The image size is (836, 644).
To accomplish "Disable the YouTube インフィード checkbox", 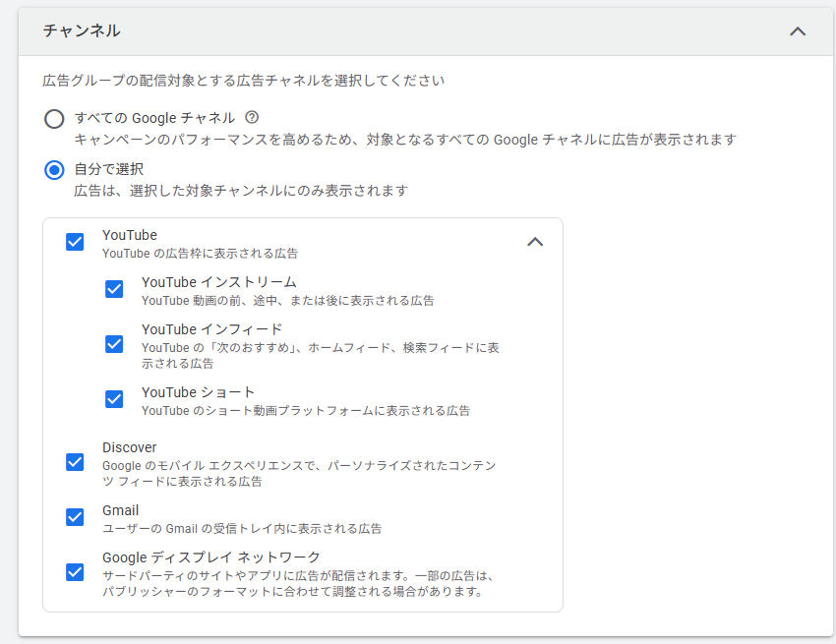I will [114, 344].
